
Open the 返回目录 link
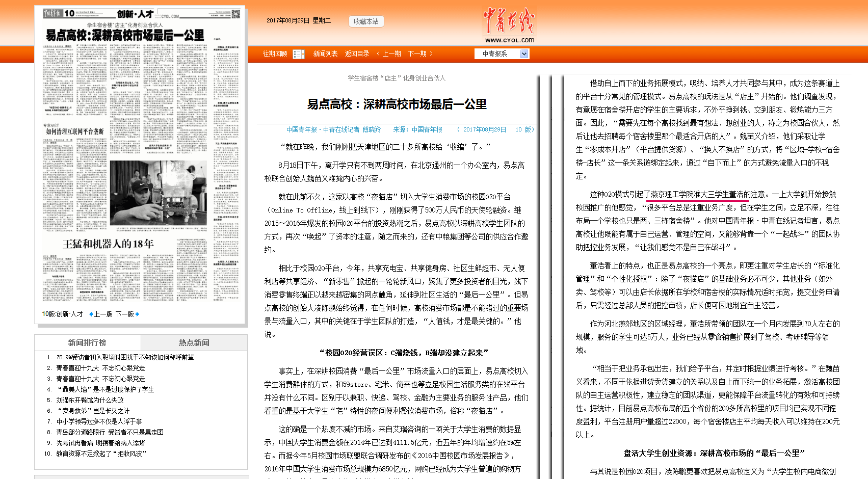pyautogui.click(x=357, y=54)
